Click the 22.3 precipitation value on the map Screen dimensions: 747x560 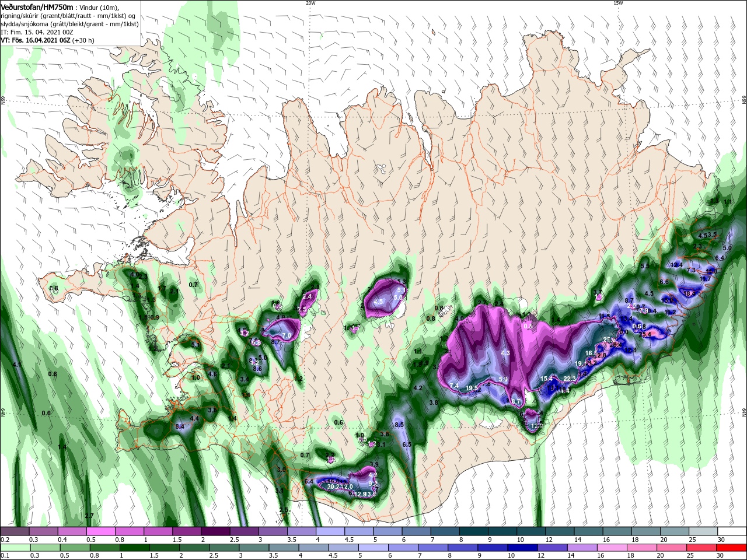[570, 379]
